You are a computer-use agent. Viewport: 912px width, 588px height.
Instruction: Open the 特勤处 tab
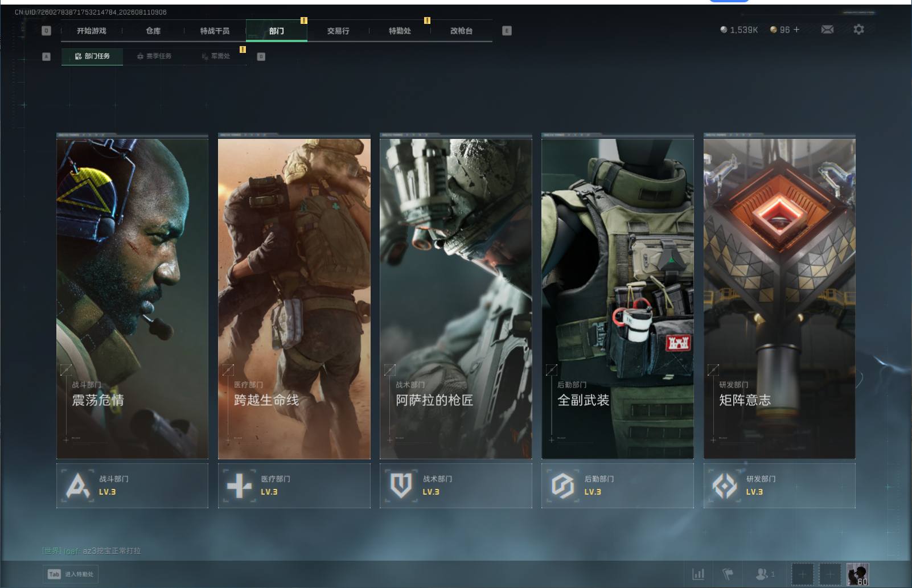[x=400, y=31]
